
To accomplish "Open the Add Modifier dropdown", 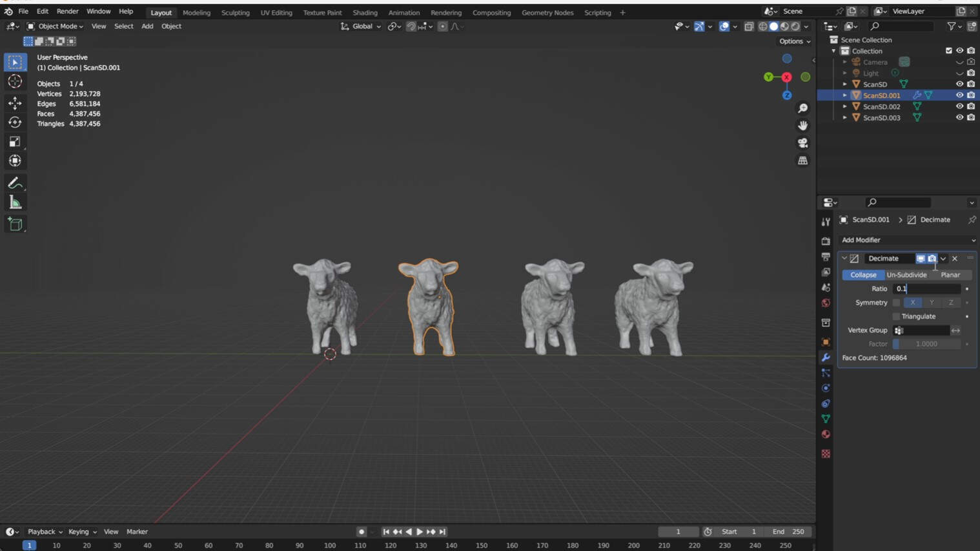I will point(908,240).
